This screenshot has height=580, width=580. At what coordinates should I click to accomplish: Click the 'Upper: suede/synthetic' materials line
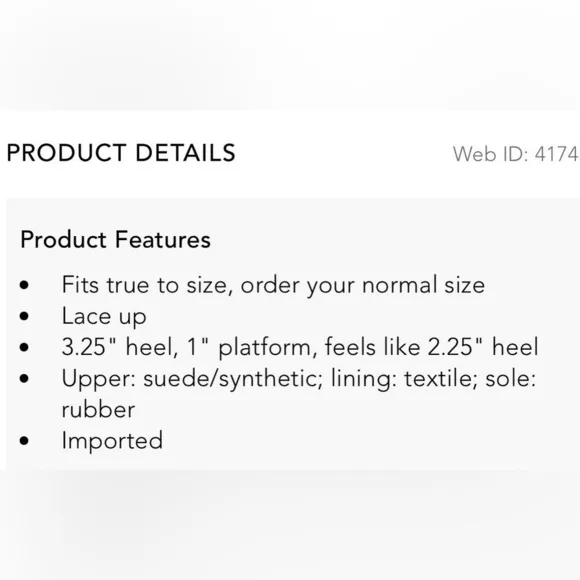pos(299,378)
